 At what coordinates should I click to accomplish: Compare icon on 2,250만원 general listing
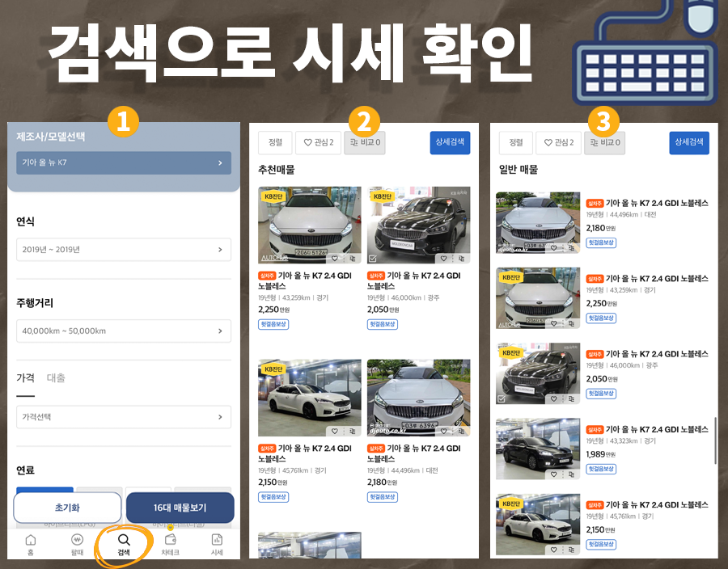click(572, 323)
